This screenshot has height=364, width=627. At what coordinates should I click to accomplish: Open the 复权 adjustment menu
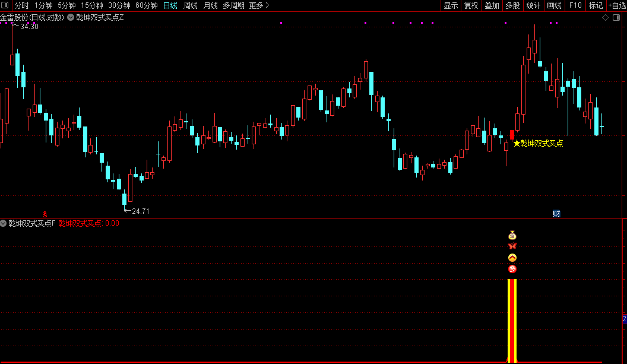(x=471, y=5)
